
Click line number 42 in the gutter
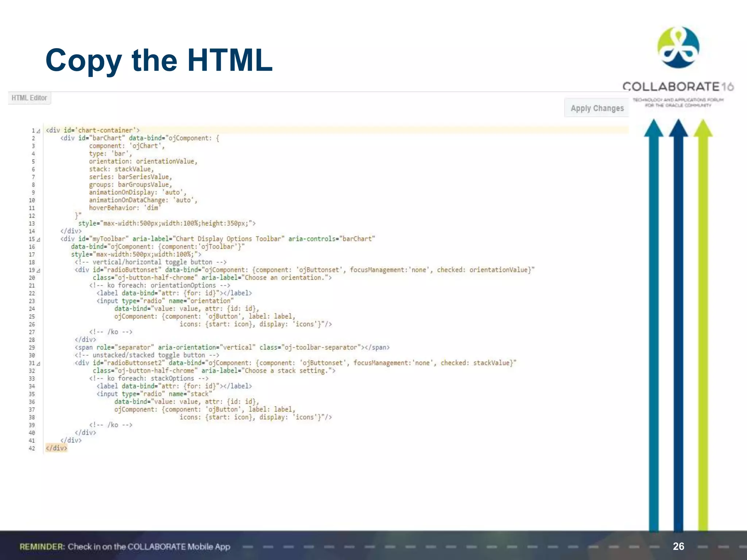pos(32,448)
